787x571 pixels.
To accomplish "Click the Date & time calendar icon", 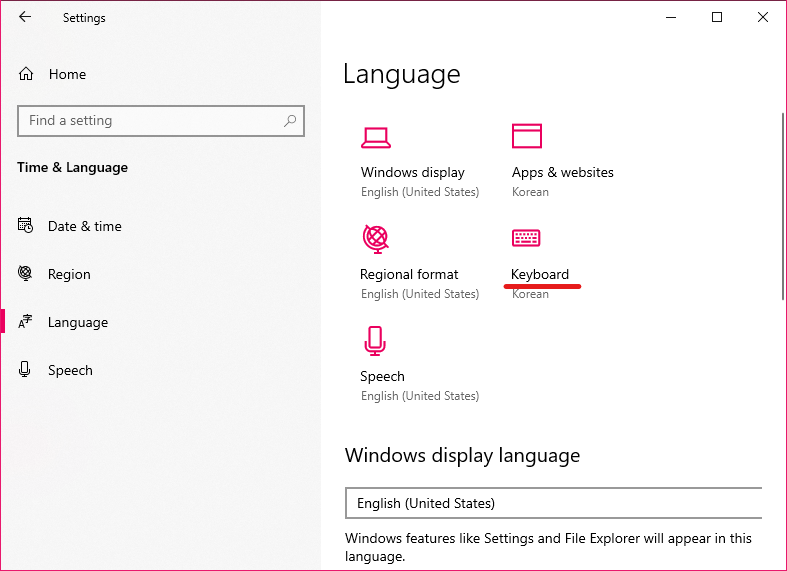I will [x=25, y=225].
